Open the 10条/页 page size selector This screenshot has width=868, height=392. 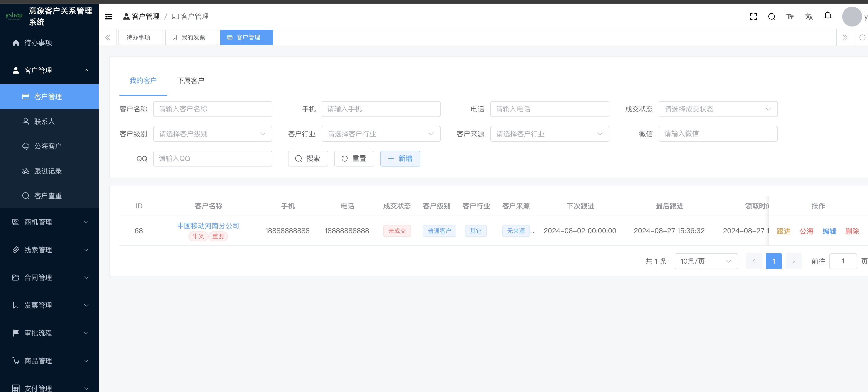[x=706, y=261]
